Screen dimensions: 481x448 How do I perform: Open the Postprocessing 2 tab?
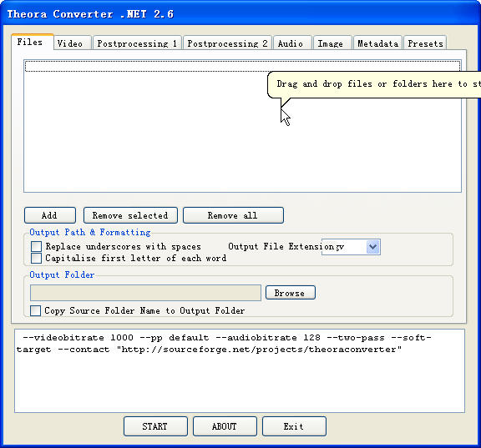(x=227, y=43)
